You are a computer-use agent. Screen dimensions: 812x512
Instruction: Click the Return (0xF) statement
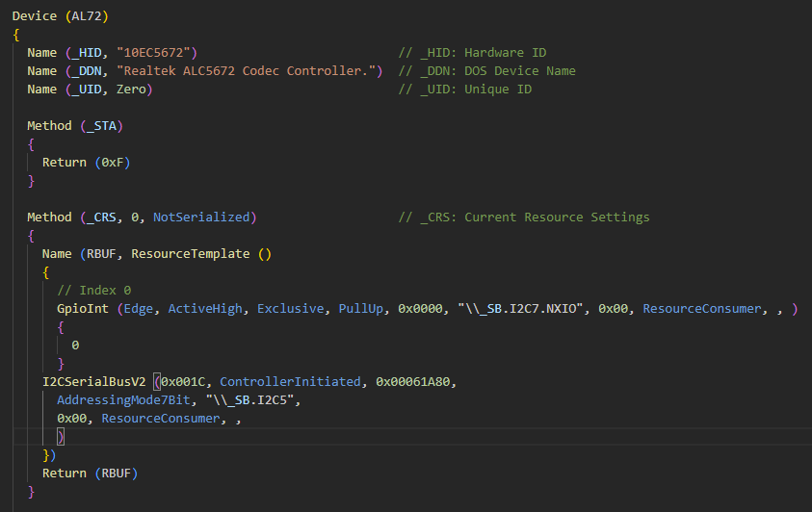86,163
